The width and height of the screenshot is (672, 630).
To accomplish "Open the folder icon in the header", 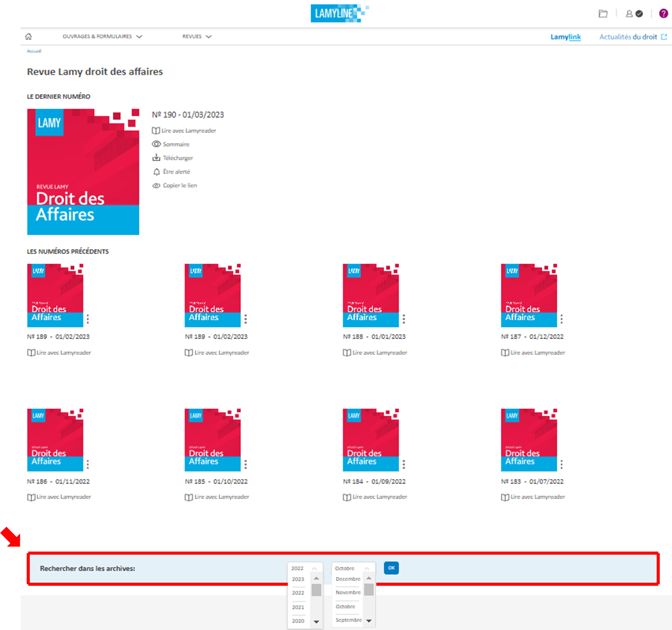I will [x=603, y=14].
